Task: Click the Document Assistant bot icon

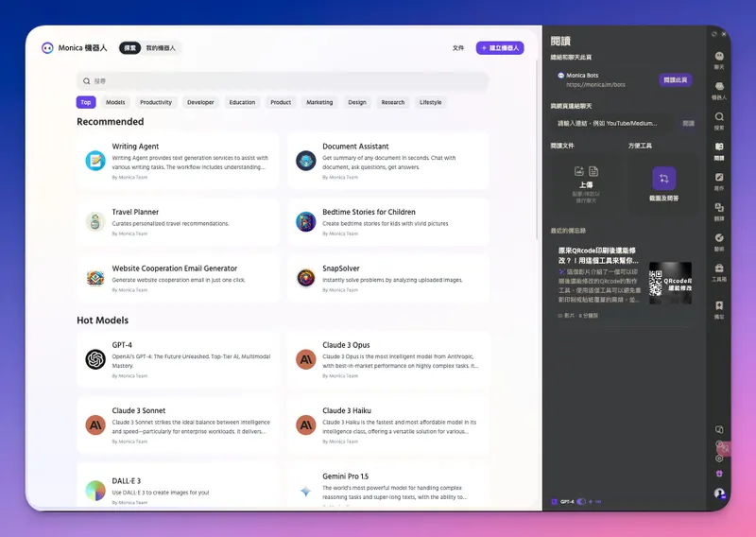Action: [305, 161]
